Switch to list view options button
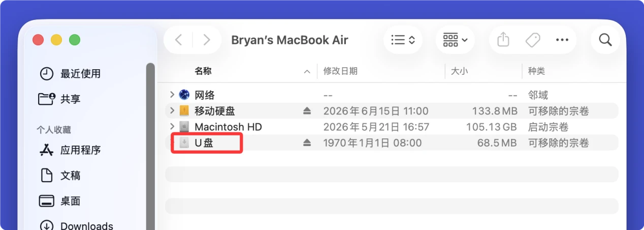This screenshot has height=230, width=644. click(403, 40)
